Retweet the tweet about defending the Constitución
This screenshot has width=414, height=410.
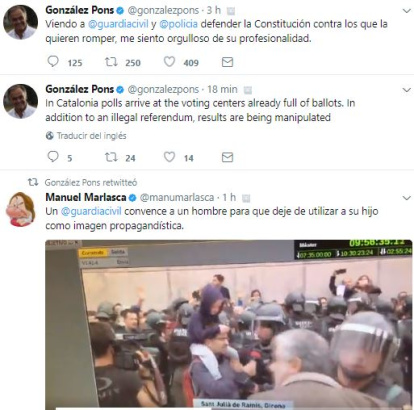[111, 62]
